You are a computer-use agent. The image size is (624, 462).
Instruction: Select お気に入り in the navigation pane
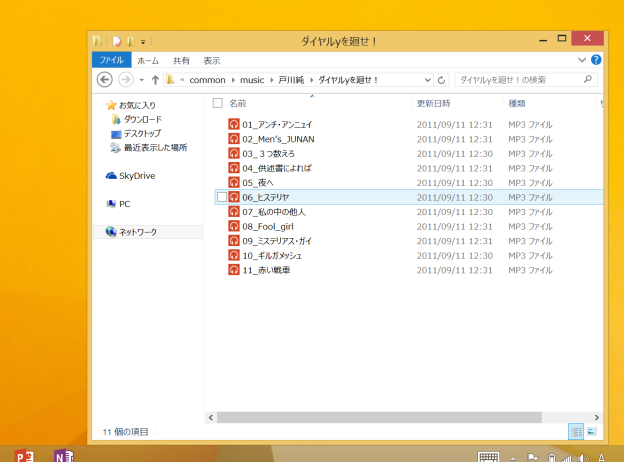(x=136, y=105)
